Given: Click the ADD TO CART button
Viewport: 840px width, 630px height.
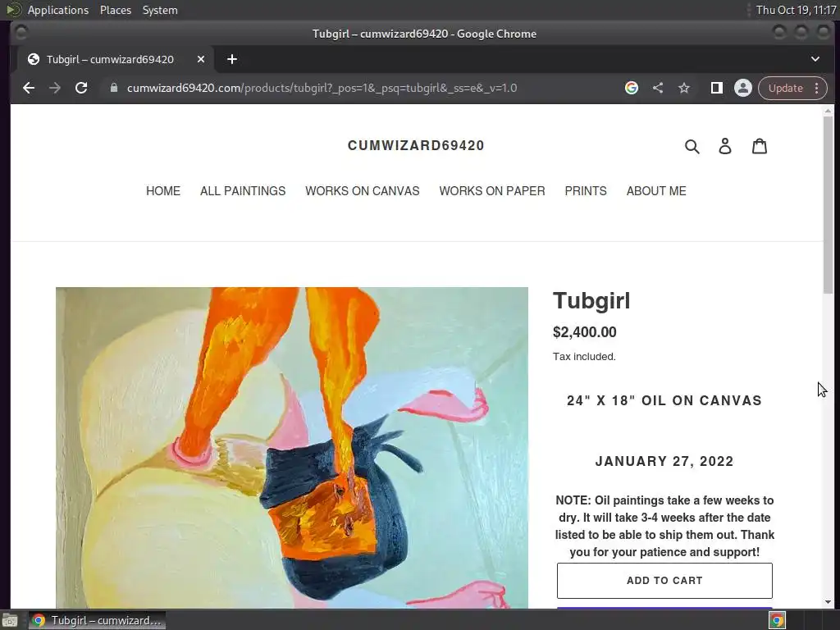Looking at the screenshot, I should coord(664,581).
